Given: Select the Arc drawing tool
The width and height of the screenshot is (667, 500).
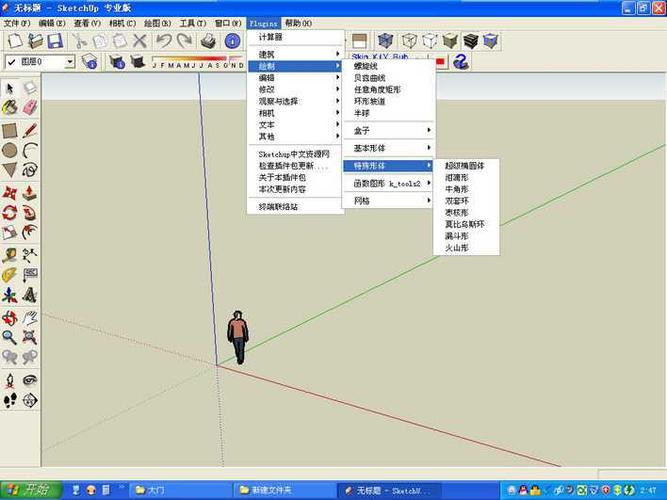Looking at the screenshot, I should [30, 150].
